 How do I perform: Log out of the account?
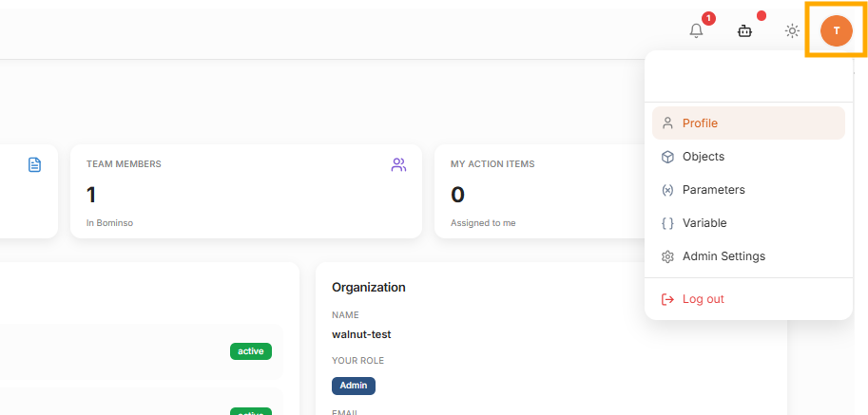[x=703, y=299]
